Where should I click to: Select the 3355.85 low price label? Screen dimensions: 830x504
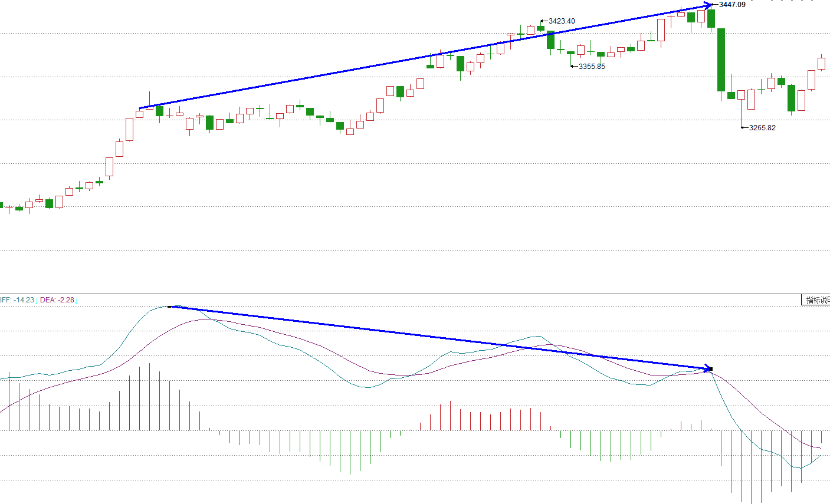click(x=592, y=67)
